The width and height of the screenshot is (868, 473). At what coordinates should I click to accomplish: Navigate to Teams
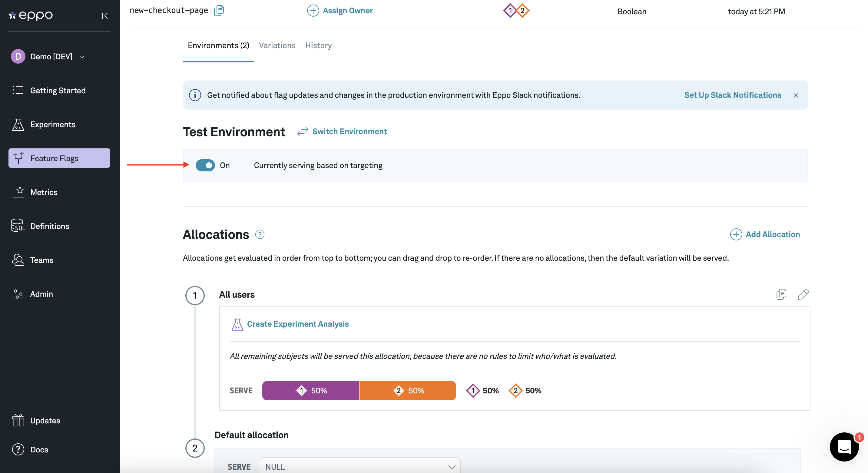click(x=59, y=260)
